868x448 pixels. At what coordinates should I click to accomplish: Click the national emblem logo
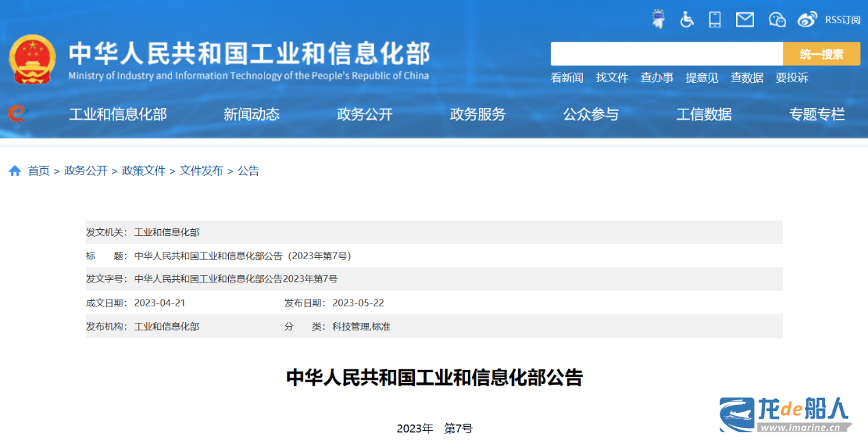(32, 59)
